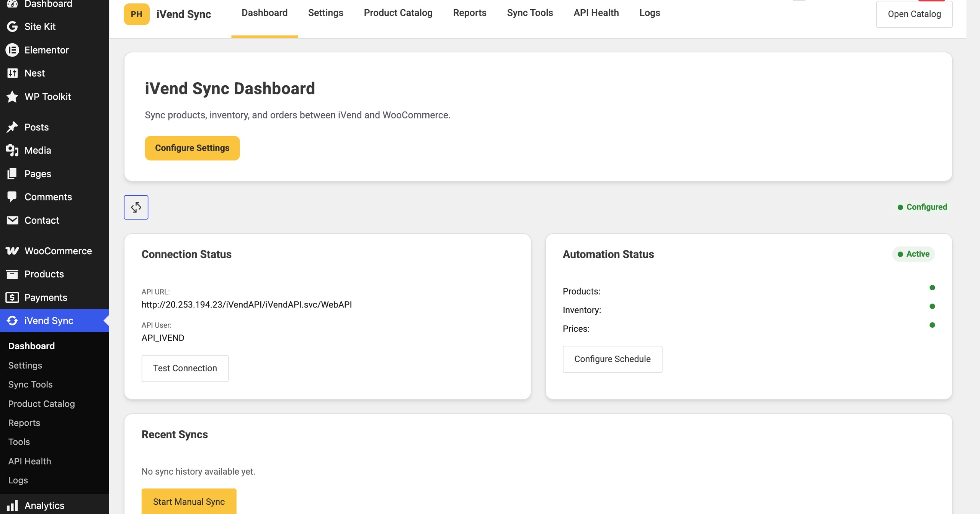
Task: Switch to the Product Catalog tab
Action: tap(398, 13)
